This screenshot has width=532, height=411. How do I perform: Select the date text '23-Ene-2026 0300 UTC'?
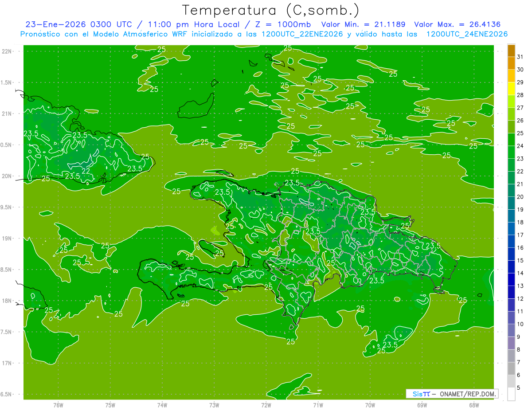point(78,24)
